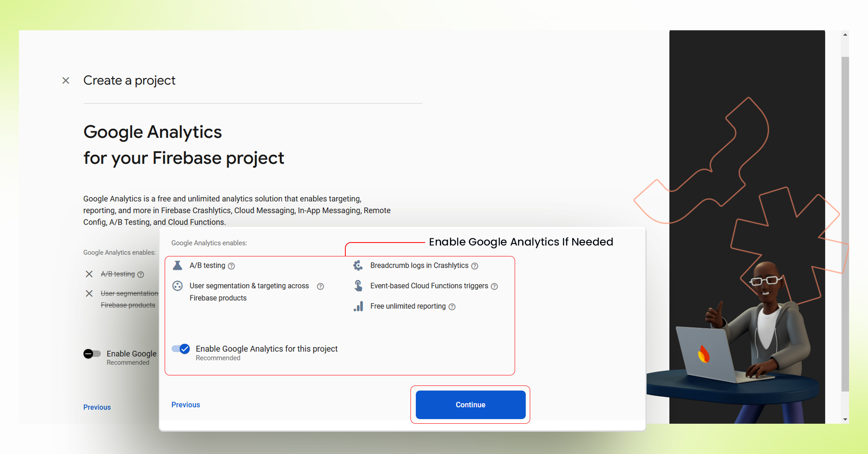Close the Create a project flow
This screenshot has width=868, height=454.
coord(66,80)
